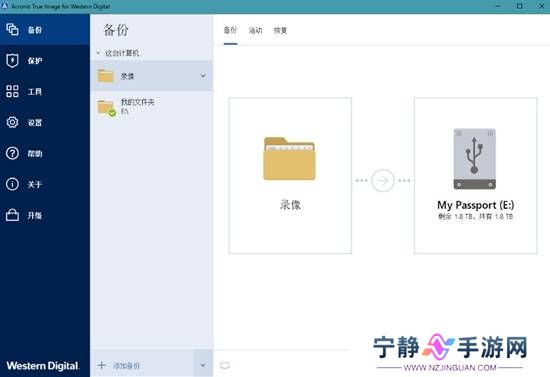Click the arrow circle between source and destination

(383, 180)
